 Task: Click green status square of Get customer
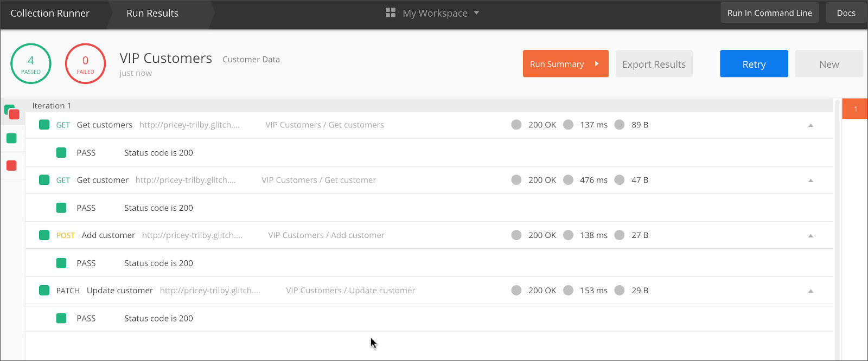coord(44,180)
